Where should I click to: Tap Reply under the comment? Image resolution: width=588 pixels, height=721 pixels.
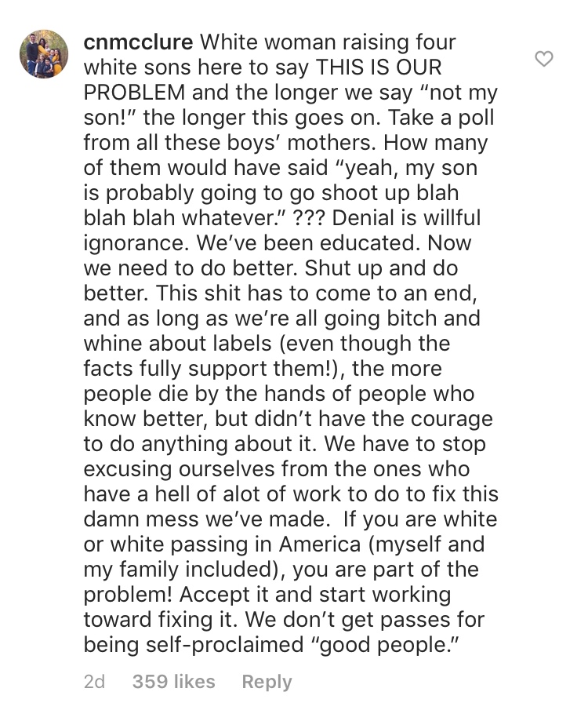267,682
